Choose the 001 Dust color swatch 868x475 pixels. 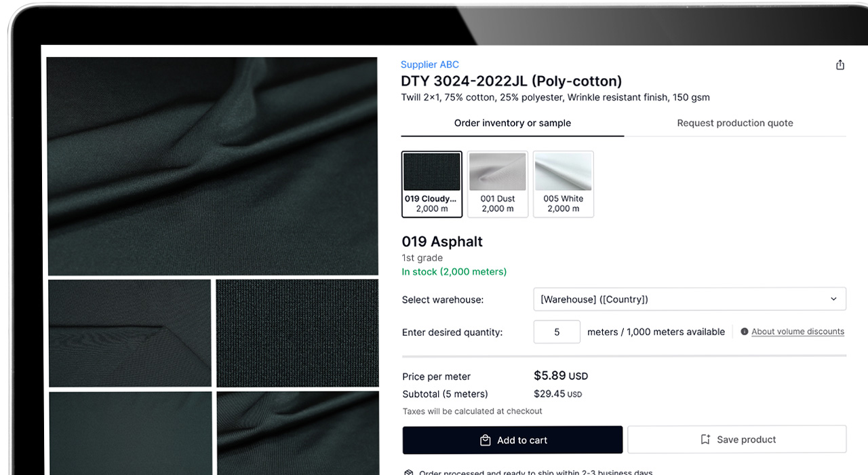(x=498, y=184)
